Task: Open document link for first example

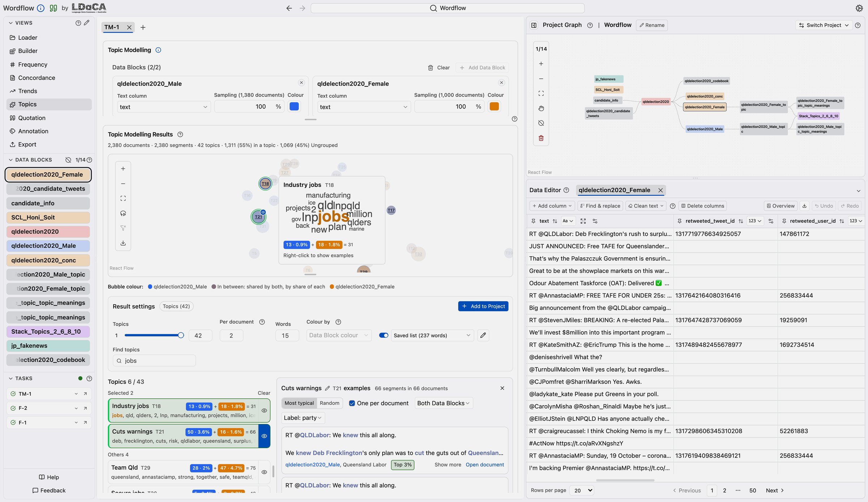Action: (x=485, y=465)
